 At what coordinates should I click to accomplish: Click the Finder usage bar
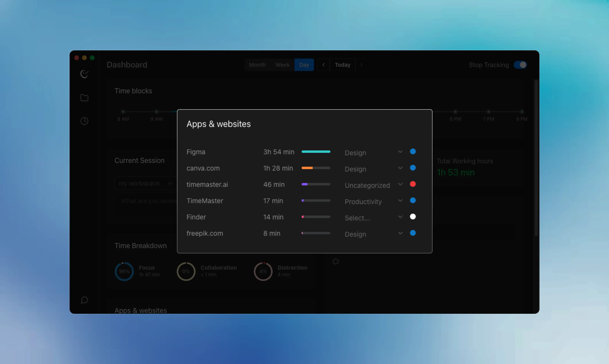[316, 217]
